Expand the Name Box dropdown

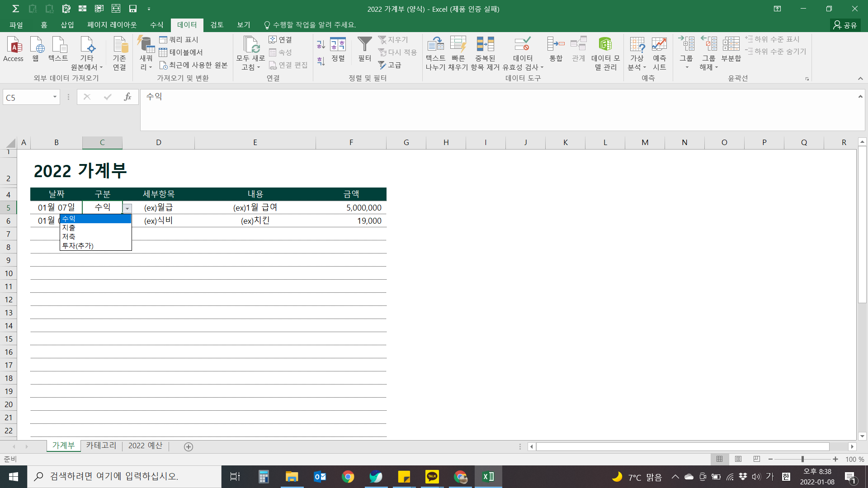[x=55, y=97]
